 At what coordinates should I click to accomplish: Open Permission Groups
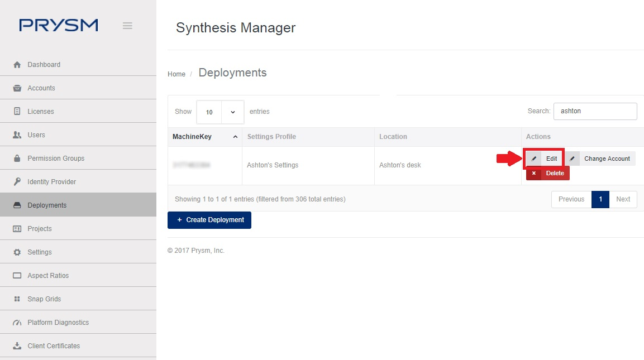pyautogui.click(x=78, y=158)
